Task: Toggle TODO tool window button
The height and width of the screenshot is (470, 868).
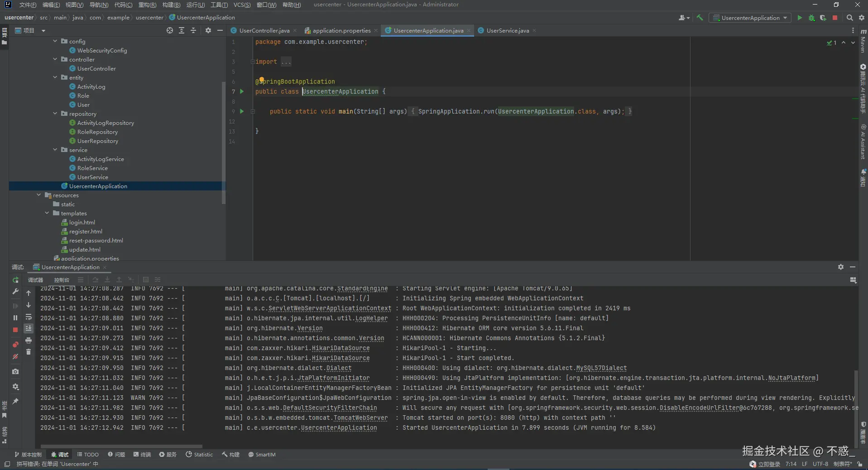Action: point(88,455)
